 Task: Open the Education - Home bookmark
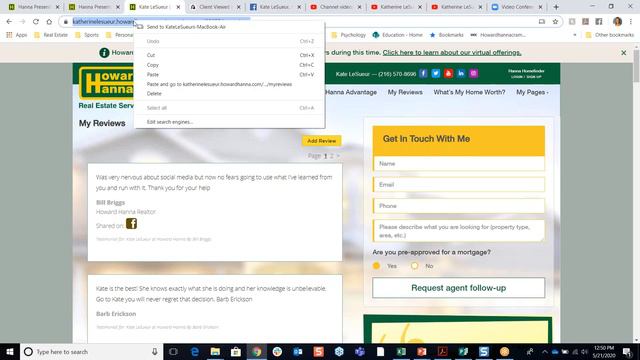[397, 35]
